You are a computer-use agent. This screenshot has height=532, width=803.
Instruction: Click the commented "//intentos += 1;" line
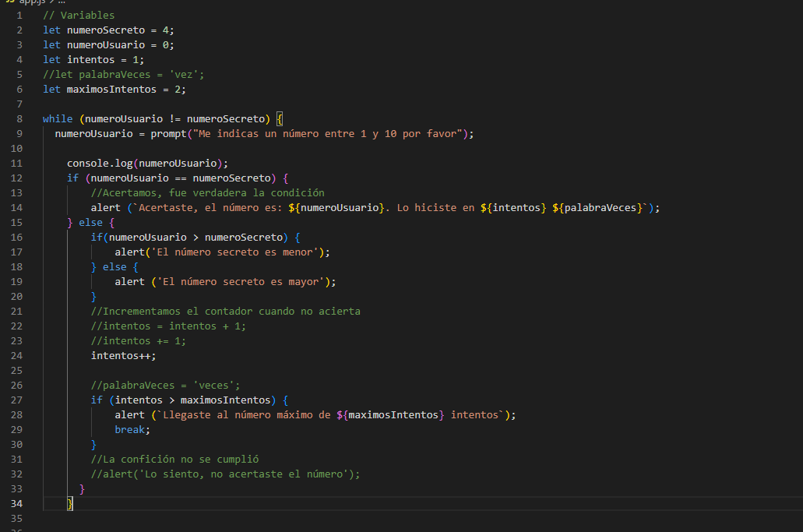coord(139,341)
